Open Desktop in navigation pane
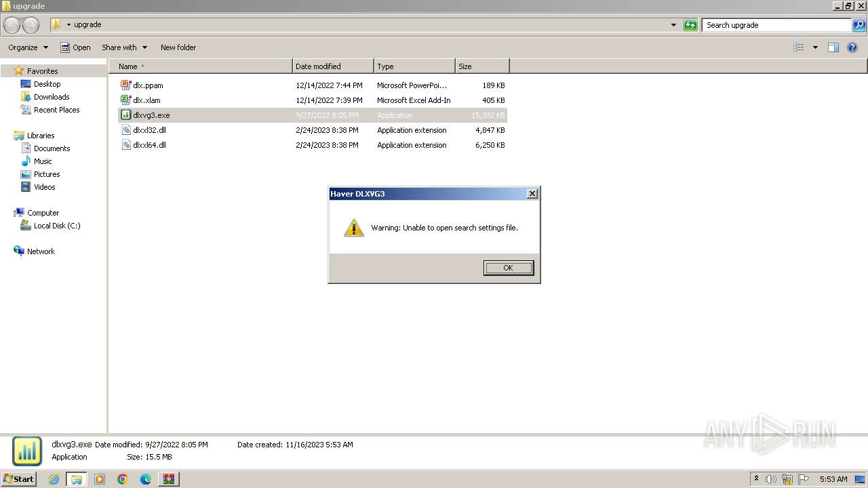Image resolution: width=868 pixels, height=488 pixels. [47, 84]
